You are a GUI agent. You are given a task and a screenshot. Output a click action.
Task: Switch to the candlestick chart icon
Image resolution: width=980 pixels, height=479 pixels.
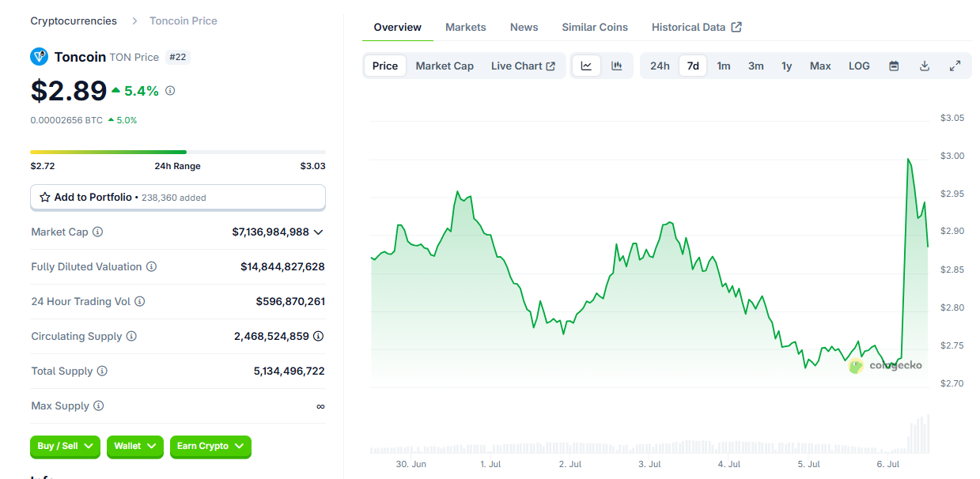pyautogui.click(x=617, y=66)
